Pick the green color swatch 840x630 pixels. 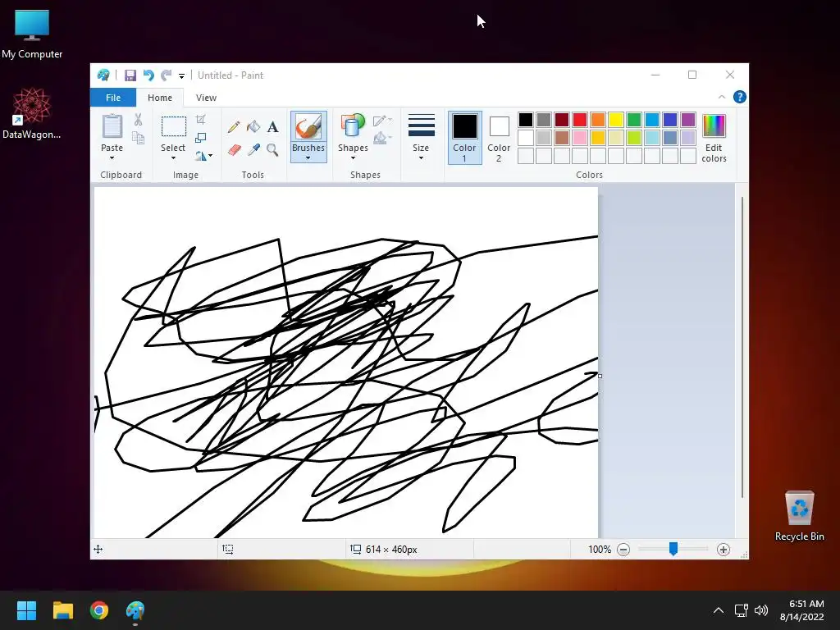click(x=634, y=120)
